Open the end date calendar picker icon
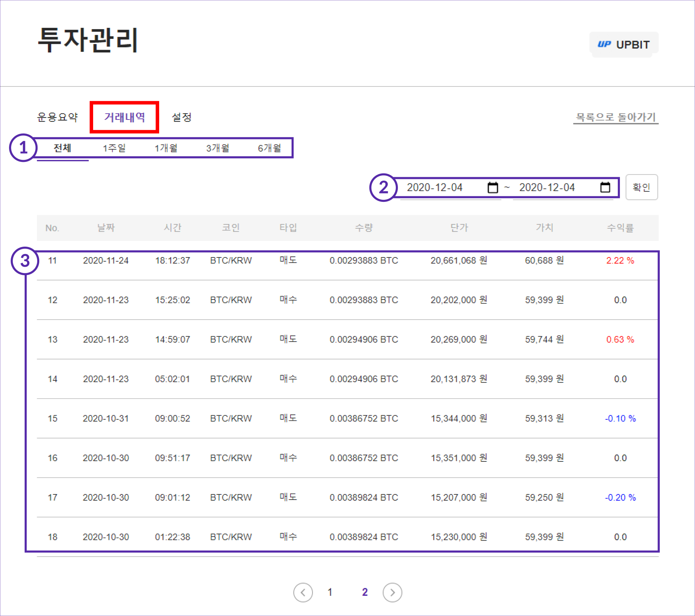 click(605, 188)
